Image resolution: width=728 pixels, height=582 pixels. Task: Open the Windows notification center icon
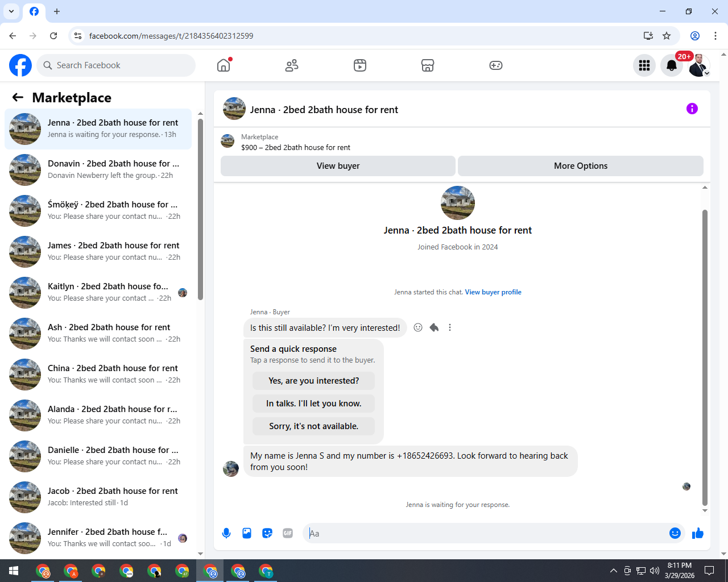point(709,571)
